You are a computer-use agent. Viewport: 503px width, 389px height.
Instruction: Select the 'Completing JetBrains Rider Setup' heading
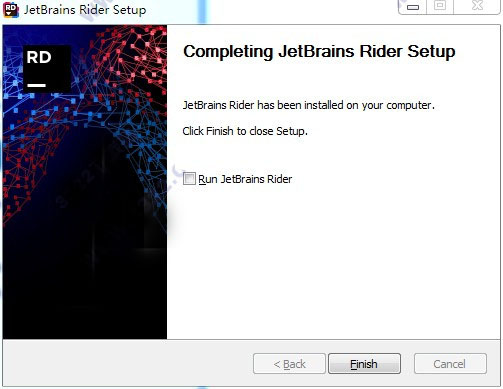tap(319, 52)
